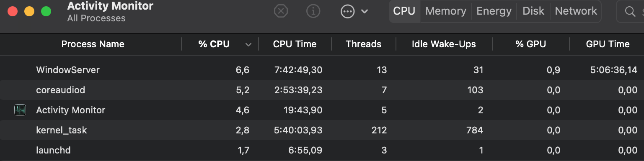Click the green zoom window button
This screenshot has width=644, height=161.
[46, 11]
